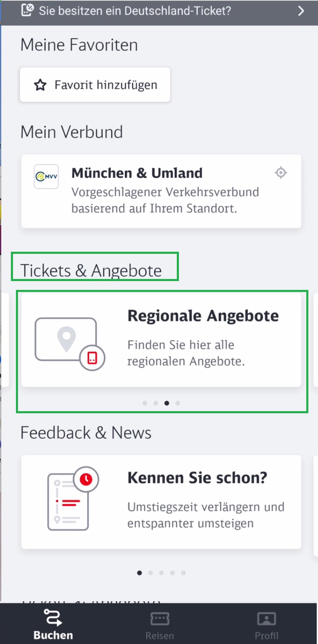318x644 pixels.
Task: Click the Favorit hinzufügen button
Action: (95, 85)
